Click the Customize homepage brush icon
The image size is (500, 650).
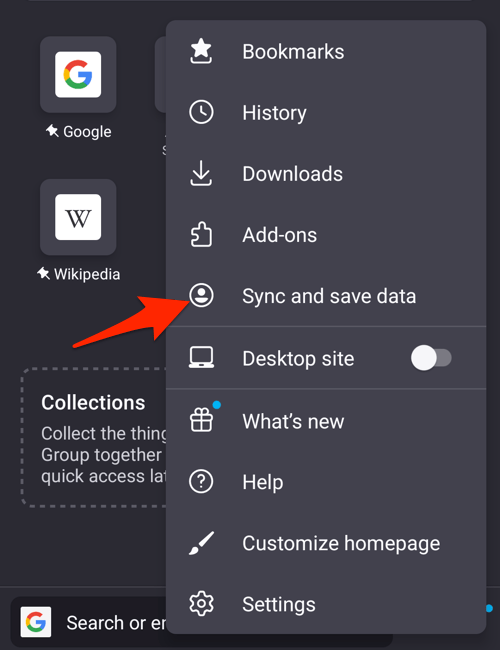[201, 543]
